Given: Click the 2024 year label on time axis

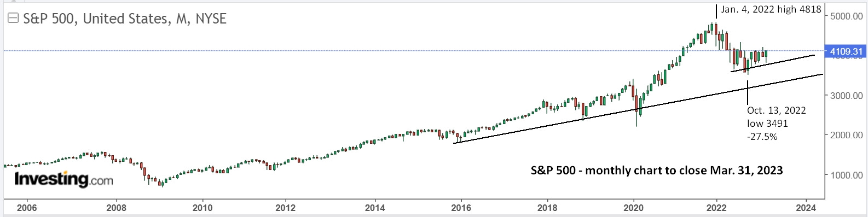Looking at the screenshot, I should point(806,208).
